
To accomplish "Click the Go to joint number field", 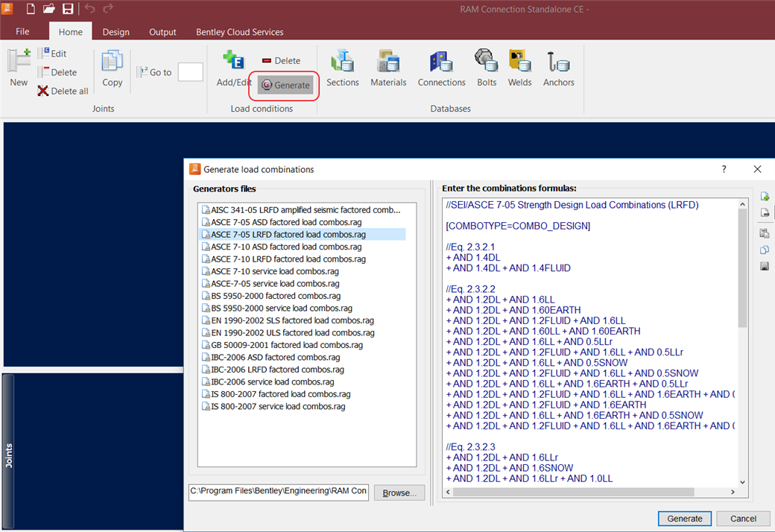I will (x=190, y=72).
